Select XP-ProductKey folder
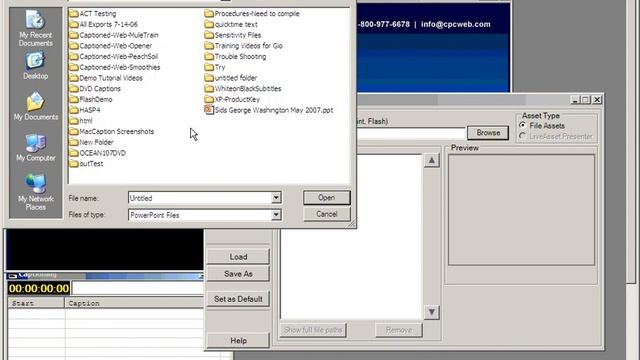The width and height of the screenshot is (640, 360). (232, 99)
